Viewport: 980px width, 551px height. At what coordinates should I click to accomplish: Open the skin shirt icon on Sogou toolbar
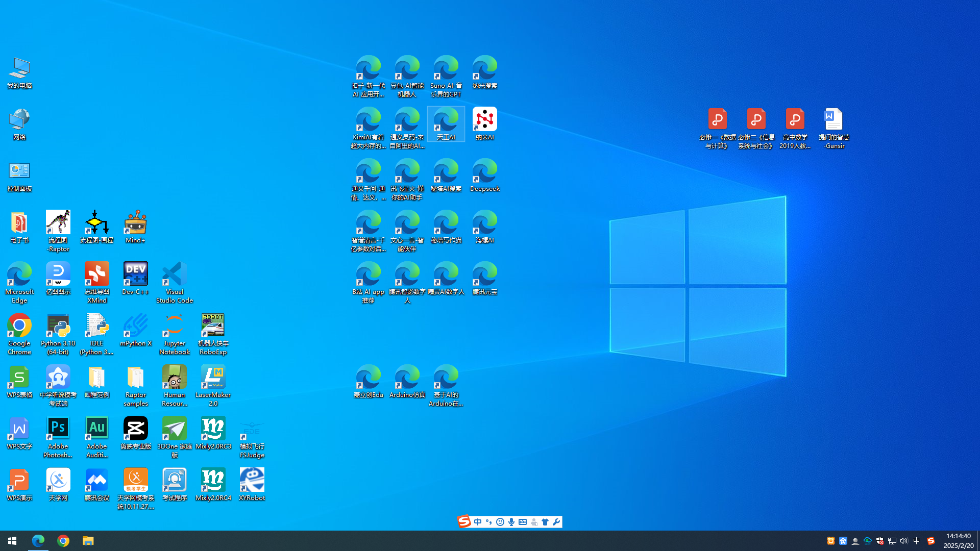point(545,522)
